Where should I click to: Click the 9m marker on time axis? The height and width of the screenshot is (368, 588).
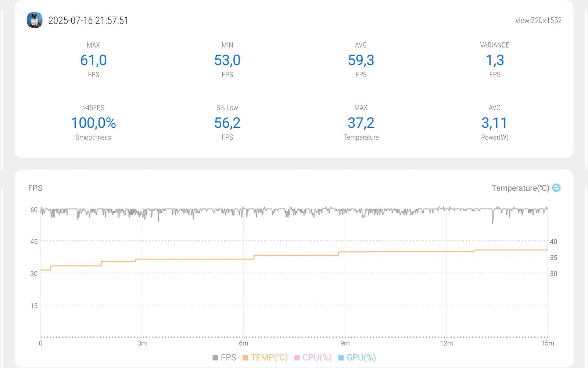[345, 343]
